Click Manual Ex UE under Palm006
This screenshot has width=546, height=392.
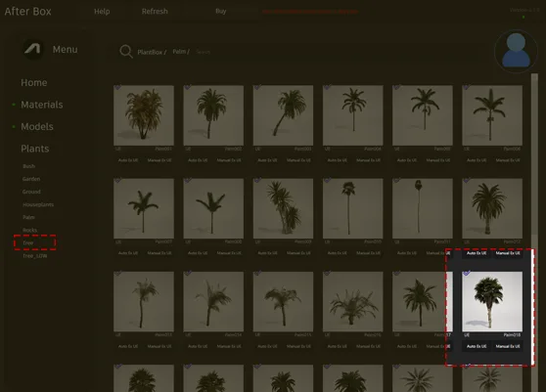tap(508, 160)
